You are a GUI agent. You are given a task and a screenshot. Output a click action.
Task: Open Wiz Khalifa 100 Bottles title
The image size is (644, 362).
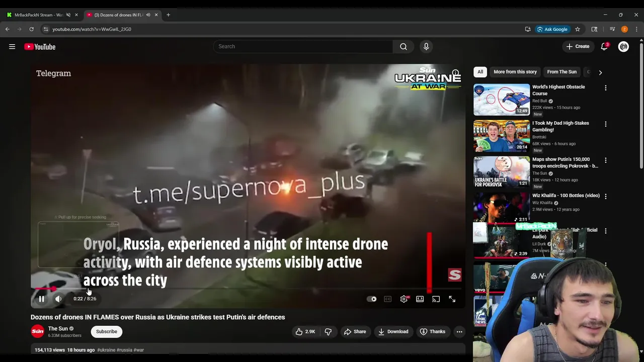pyautogui.click(x=566, y=196)
